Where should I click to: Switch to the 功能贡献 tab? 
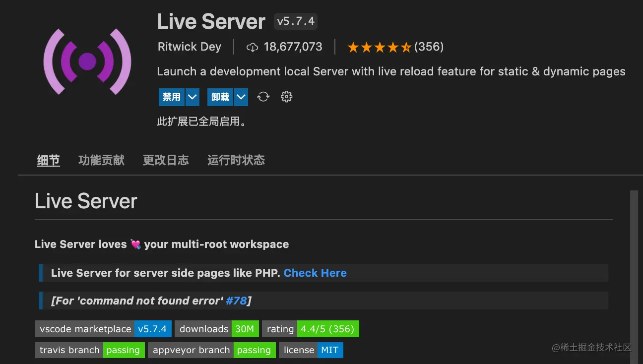click(101, 160)
